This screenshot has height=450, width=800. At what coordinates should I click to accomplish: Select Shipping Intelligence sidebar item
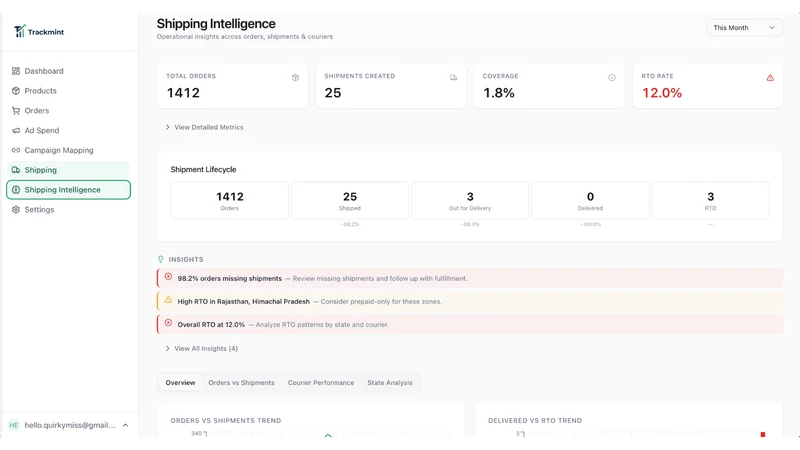[68, 190]
